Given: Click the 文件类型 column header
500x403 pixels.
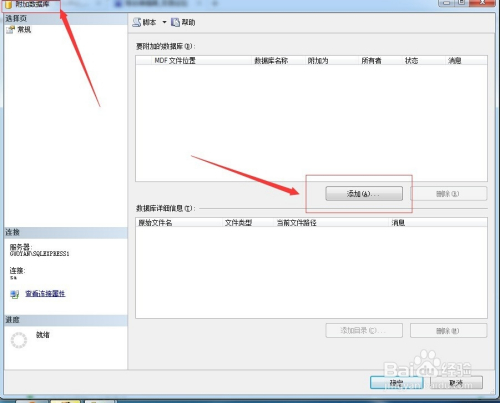Looking at the screenshot, I should pyautogui.click(x=238, y=223).
